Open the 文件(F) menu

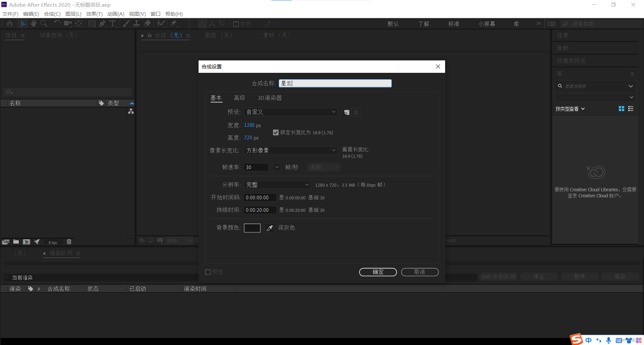click(x=10, y=14)
